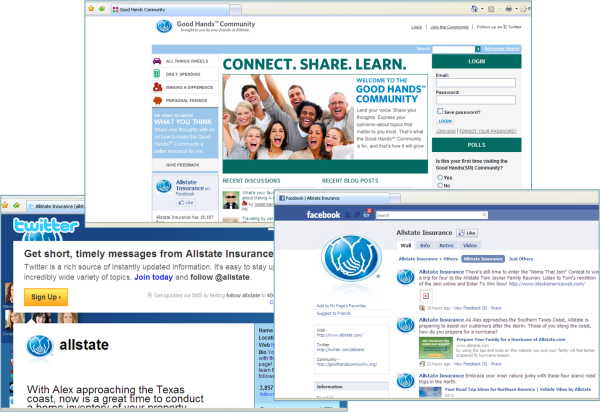Click the print icon in Good Hands browser toolbar
Image resolution: width=600 pixels, height=412 pixels.
pos(509,8)
